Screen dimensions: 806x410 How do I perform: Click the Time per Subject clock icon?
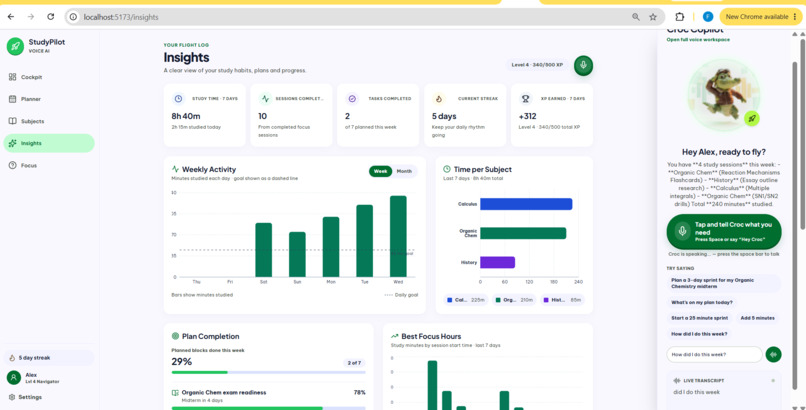click(x=447, y=169)
